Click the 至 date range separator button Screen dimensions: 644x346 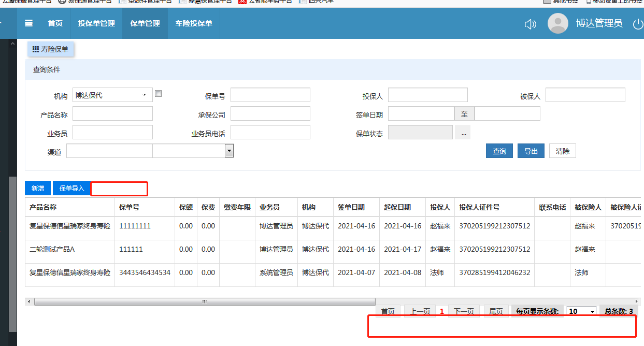[464, 113]
